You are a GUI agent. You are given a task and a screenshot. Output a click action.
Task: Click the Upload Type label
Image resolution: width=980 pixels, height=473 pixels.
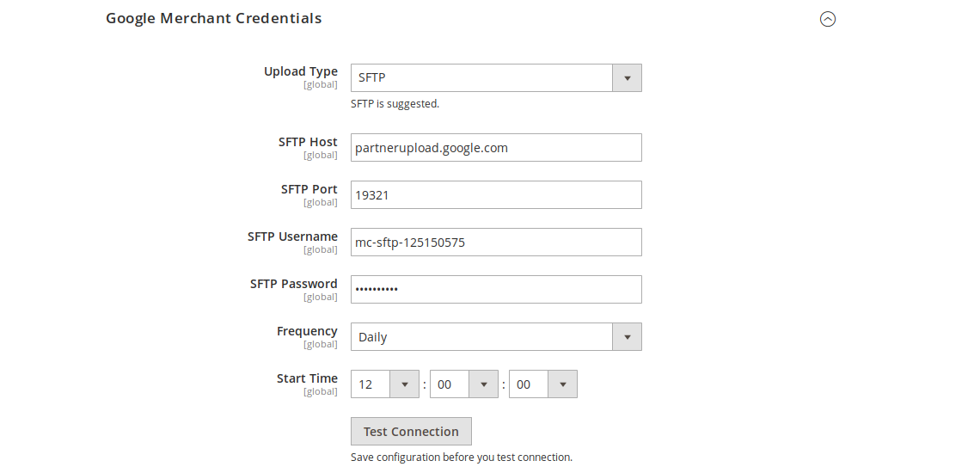point(301,71)
